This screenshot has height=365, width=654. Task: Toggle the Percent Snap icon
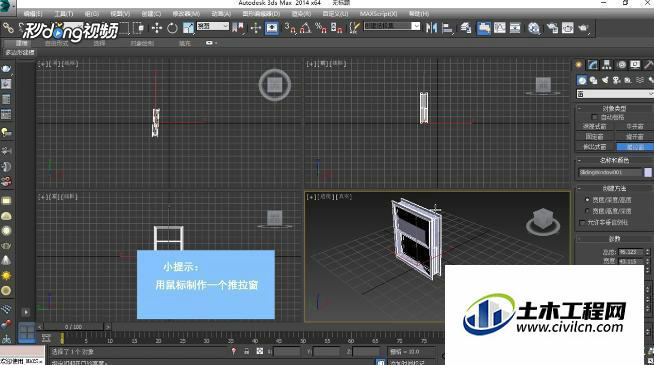coord(321,28)
